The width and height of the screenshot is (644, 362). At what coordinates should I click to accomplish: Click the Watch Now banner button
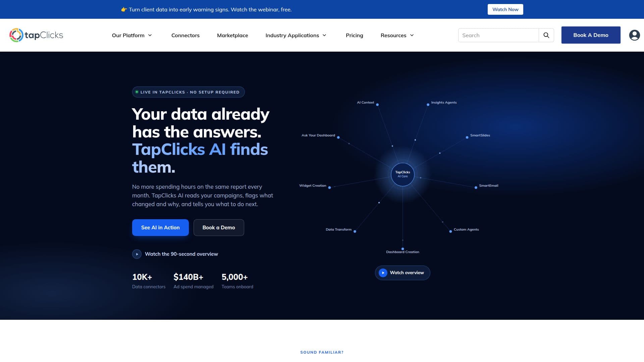505,9
